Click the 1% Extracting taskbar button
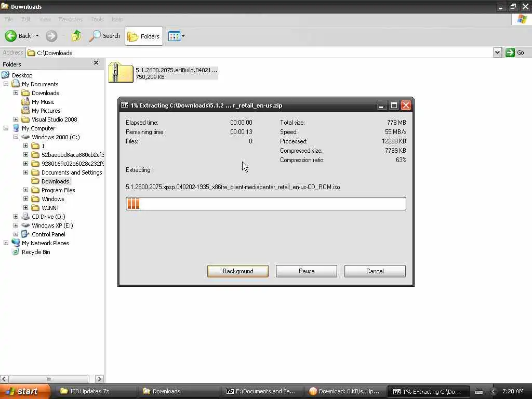Viewport: 532px width, 399px height. coord(427,391)
